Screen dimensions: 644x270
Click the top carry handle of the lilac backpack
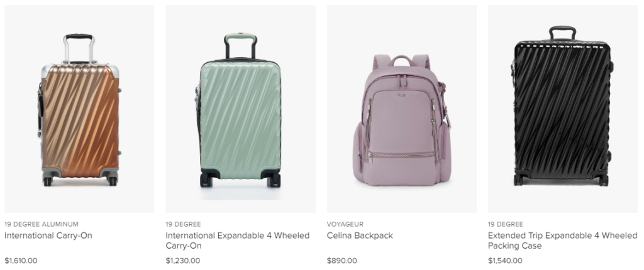coord(402,61)
